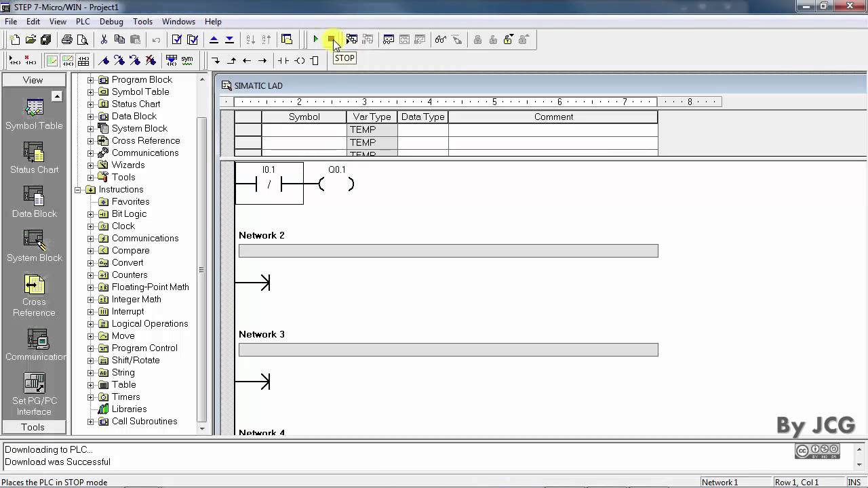Expand the Bit Logic instruction folder
The height and width of the screenshot is (488, 868).
91,214
